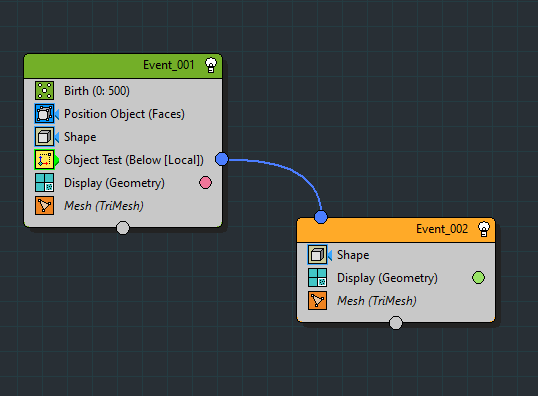
Task: Click the Birth operator icon in Event_001
Action: point(44,91)
